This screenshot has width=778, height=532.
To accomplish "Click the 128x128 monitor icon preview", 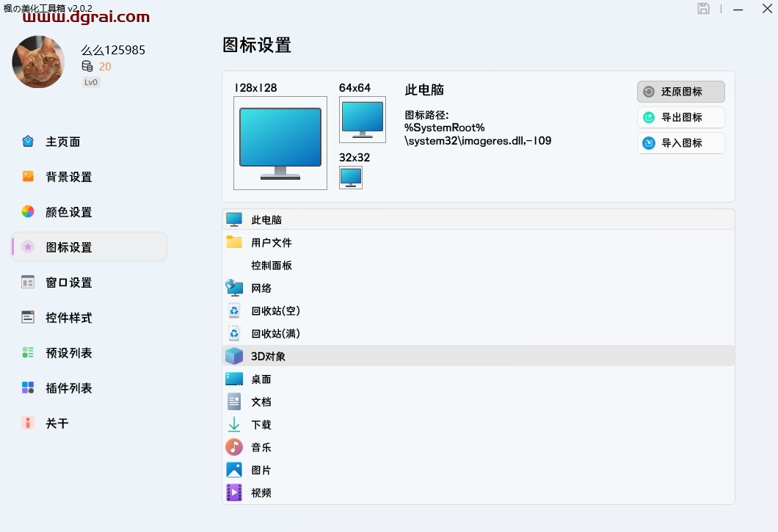I will click(280, 143).
